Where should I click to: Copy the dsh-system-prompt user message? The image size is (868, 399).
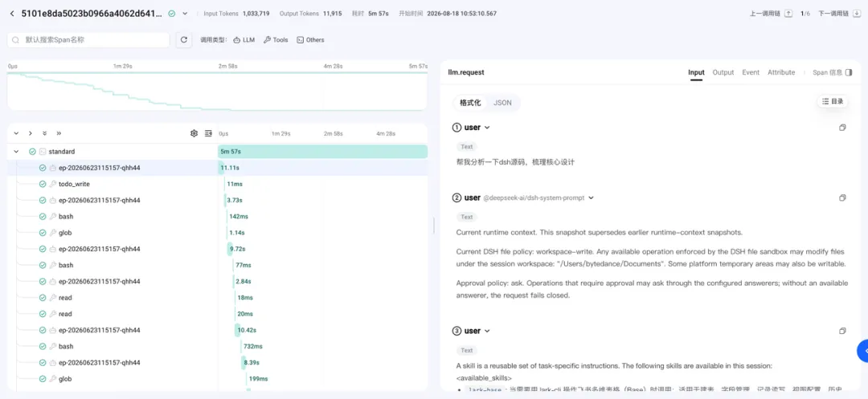(842, 197)
